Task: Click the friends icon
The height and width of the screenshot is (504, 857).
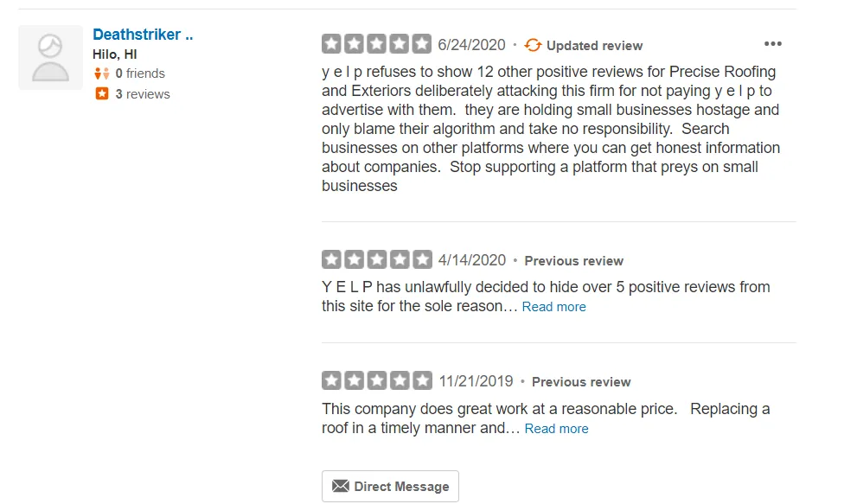Action: [102, 73]
